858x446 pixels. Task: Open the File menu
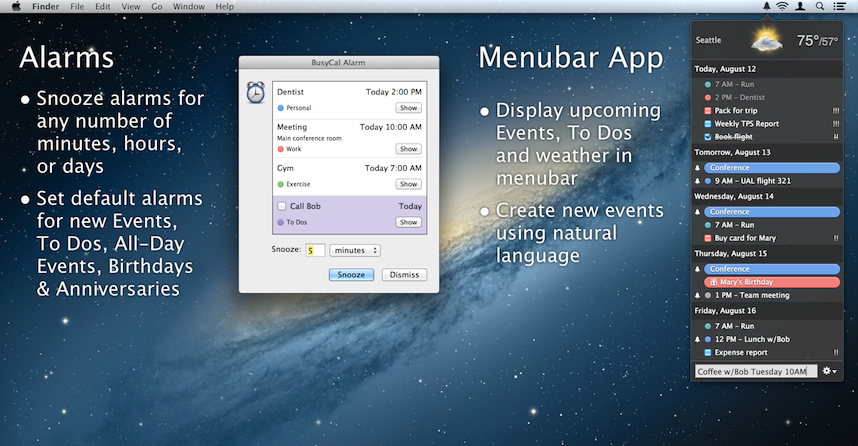coord(77,7)
